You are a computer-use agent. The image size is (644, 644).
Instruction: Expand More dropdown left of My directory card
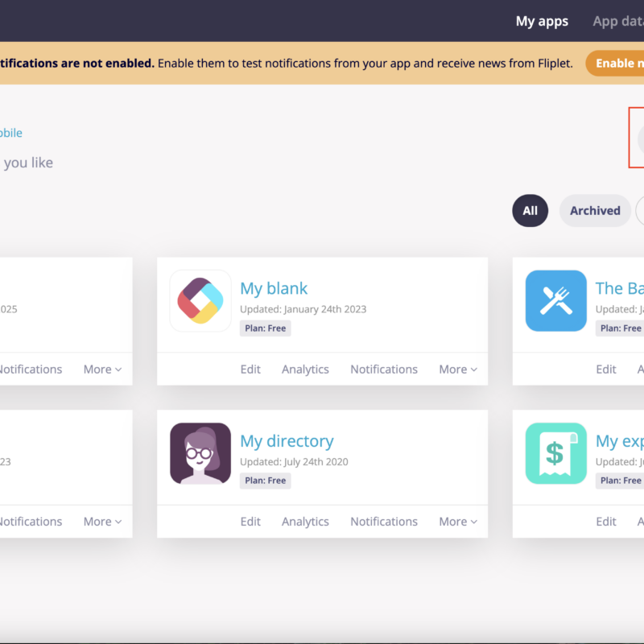click(x=103, y=522)
